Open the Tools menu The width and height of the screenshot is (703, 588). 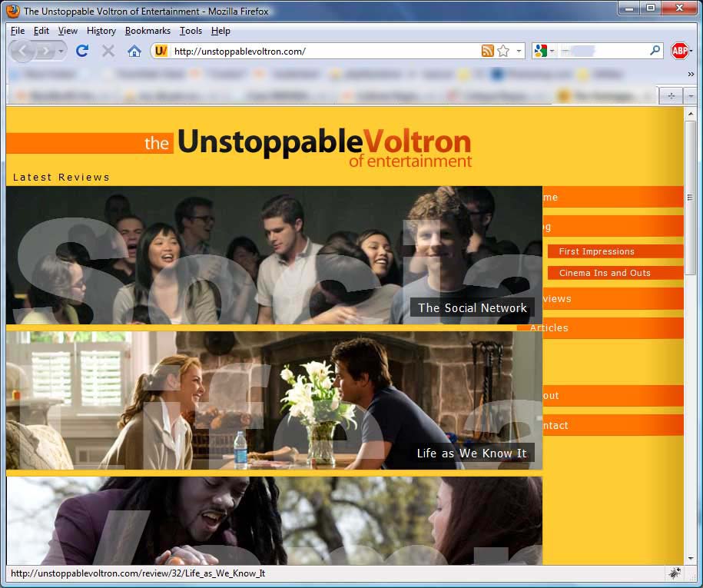pos(191,31)
